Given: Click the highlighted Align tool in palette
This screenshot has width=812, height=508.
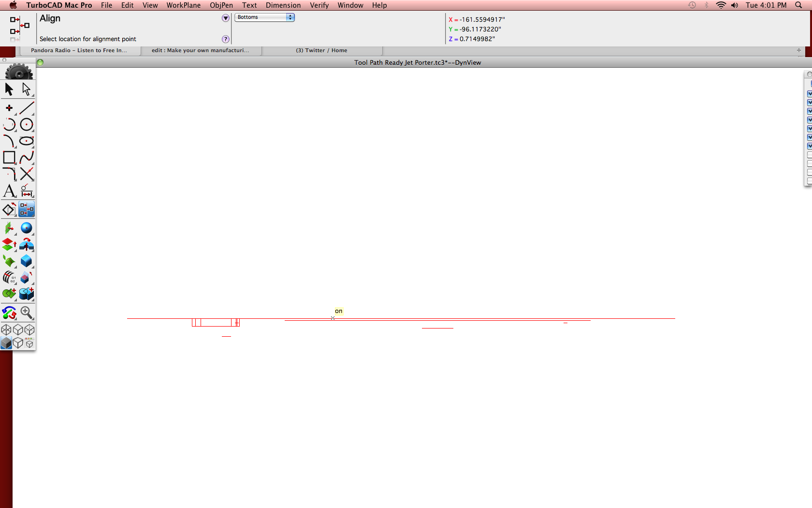Looking at the screenshot, I should [27, 209].
